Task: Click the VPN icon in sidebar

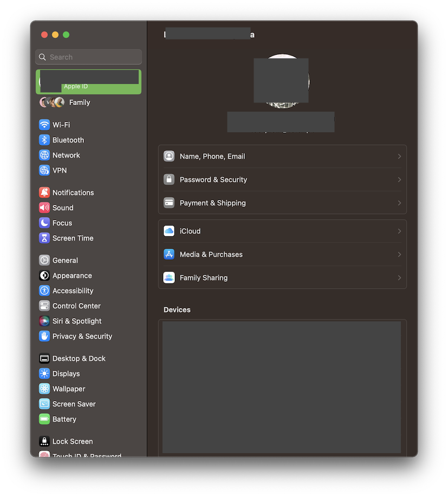Action: [x=44, y=170]
